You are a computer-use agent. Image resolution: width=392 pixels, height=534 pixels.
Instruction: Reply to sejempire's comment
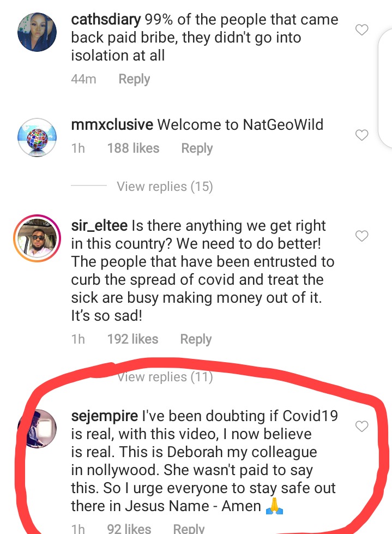[x=189, y=528]
